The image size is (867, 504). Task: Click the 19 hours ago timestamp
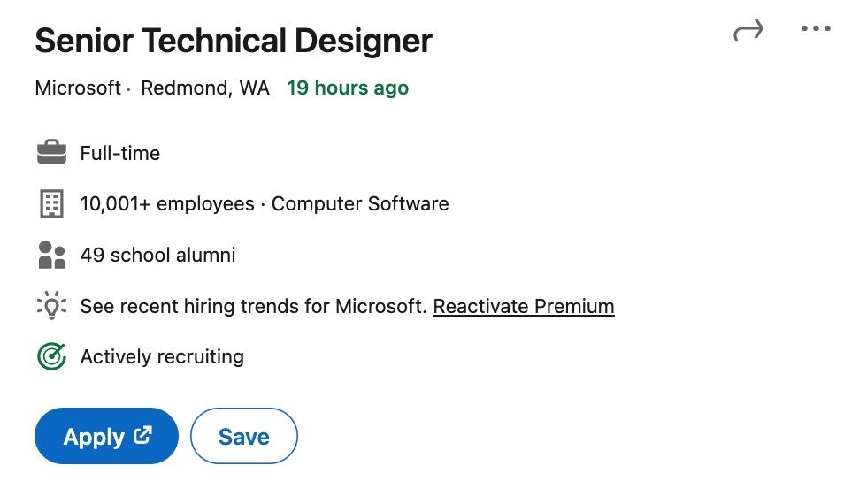(x=348, y=88)
